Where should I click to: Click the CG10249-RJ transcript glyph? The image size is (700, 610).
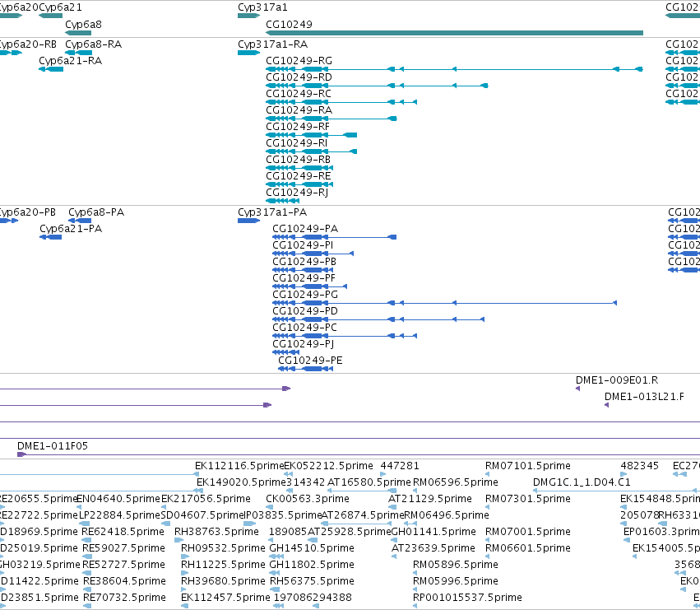pyautogui.click(x=282, y=201)
